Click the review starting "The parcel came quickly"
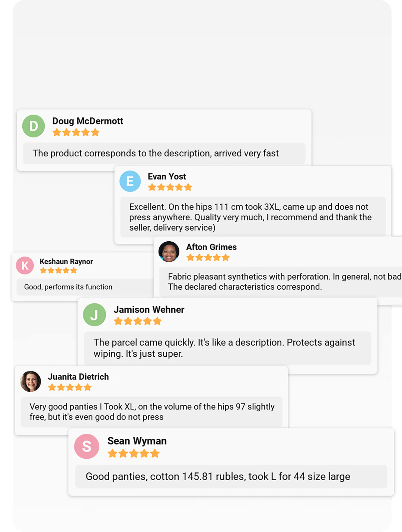The height and width of the screenshot is (532, 402). coord(224,348)
